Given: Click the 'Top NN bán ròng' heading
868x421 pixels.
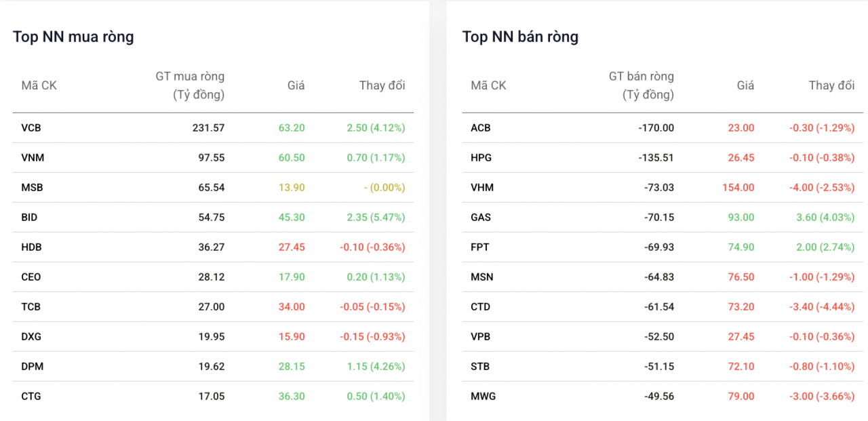Looking at the screenshot, I should pos(520,37).
